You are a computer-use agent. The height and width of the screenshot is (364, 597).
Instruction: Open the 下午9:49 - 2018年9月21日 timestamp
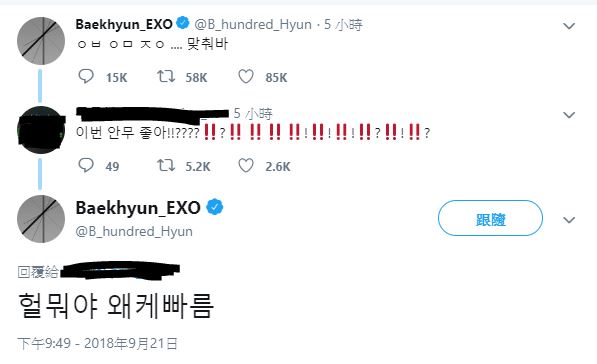pos(97,343)
